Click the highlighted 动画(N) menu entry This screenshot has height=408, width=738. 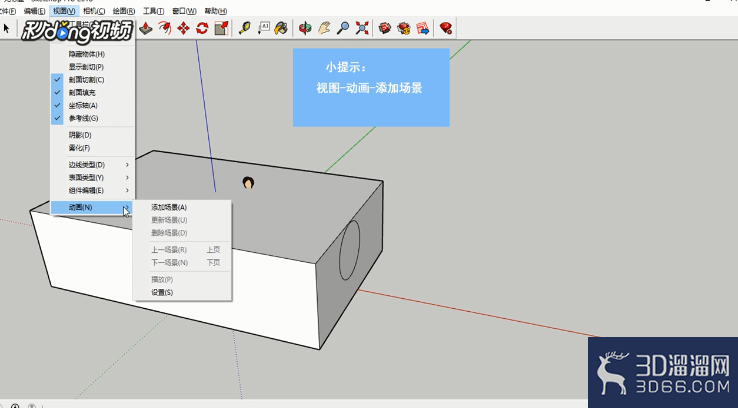pyautogui.click(x=92, y=207)
